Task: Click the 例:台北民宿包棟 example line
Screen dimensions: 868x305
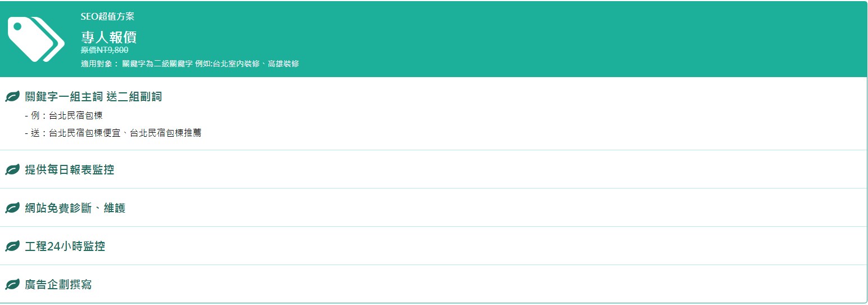Action: point(64,116)
